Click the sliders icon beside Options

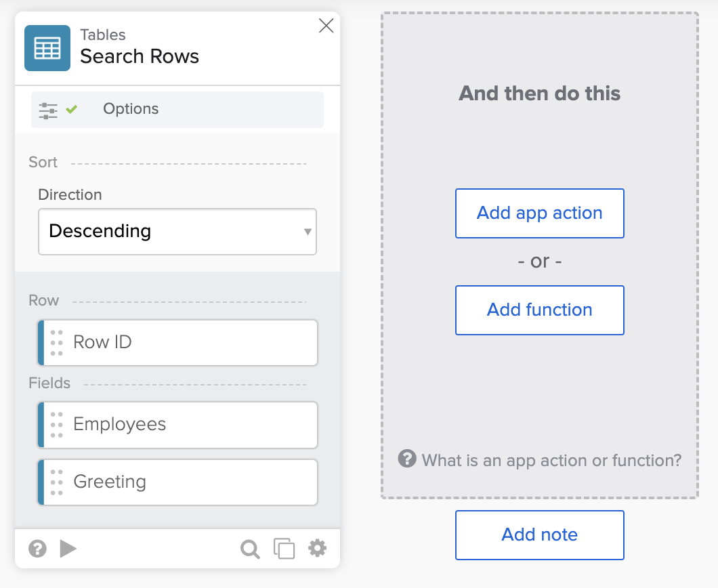click(47, 109)
